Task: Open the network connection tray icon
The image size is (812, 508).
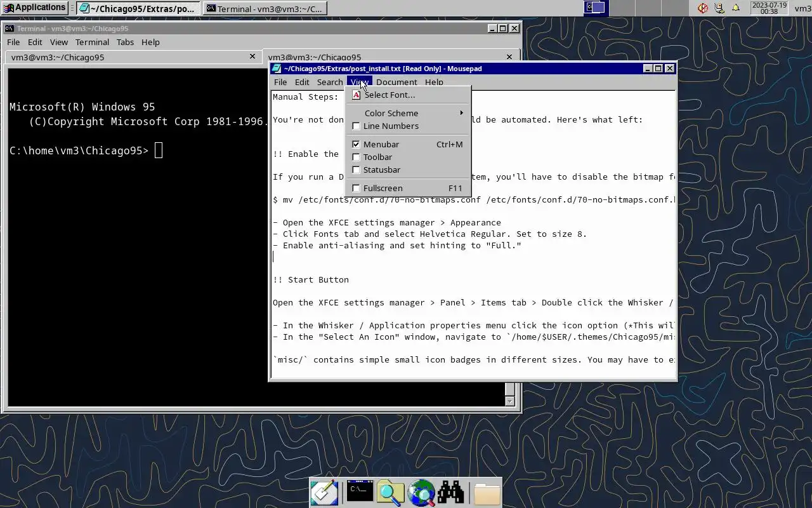Action: 719,8
